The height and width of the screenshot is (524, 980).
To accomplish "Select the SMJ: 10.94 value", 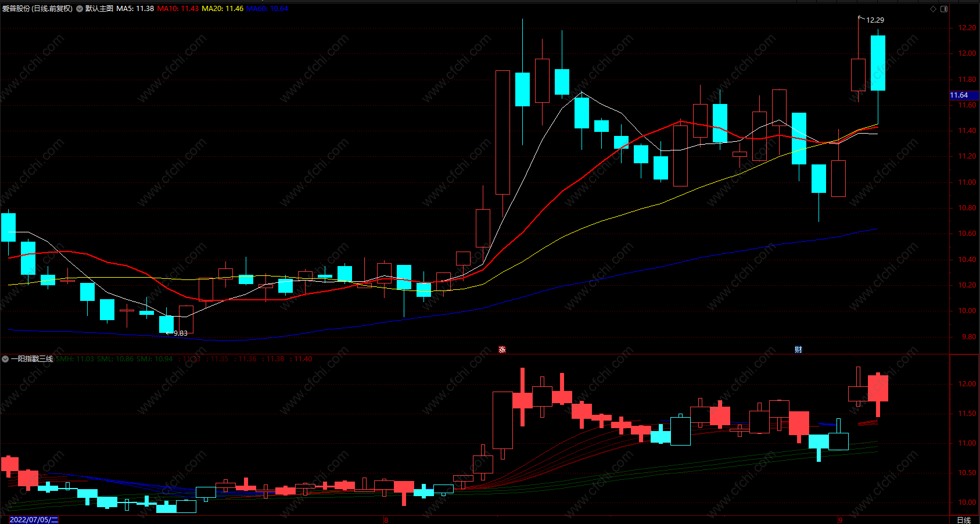I will pos(155,359).
